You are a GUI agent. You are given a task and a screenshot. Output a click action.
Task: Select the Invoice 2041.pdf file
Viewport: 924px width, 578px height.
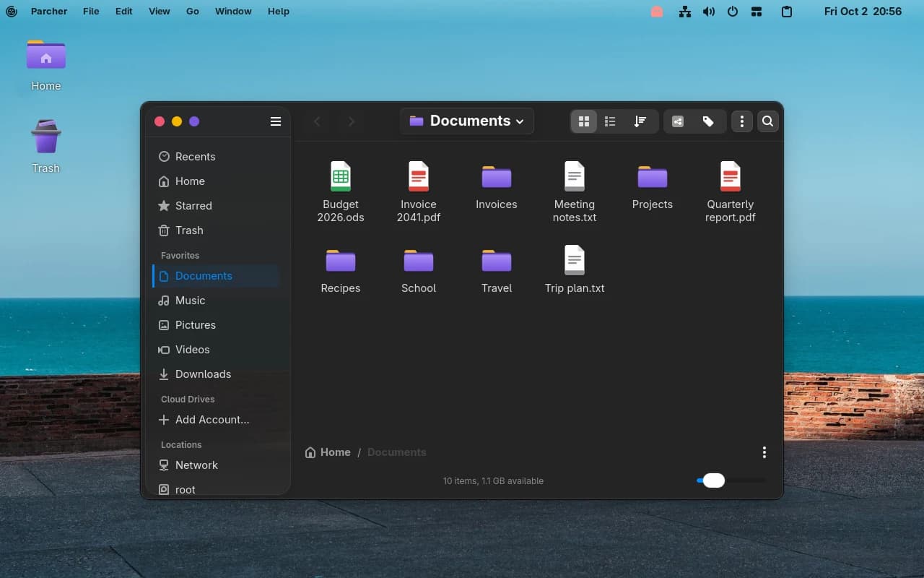click(x=419, y=192)
